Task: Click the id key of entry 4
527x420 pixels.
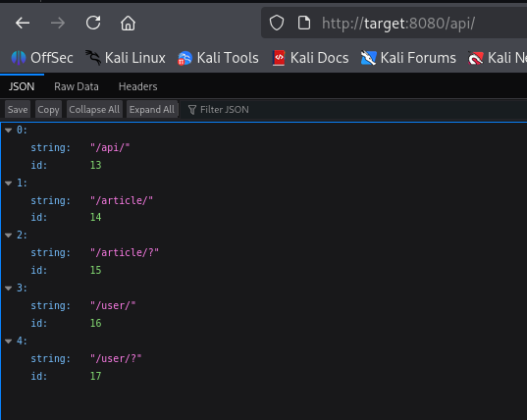Action: pos(39,376)
